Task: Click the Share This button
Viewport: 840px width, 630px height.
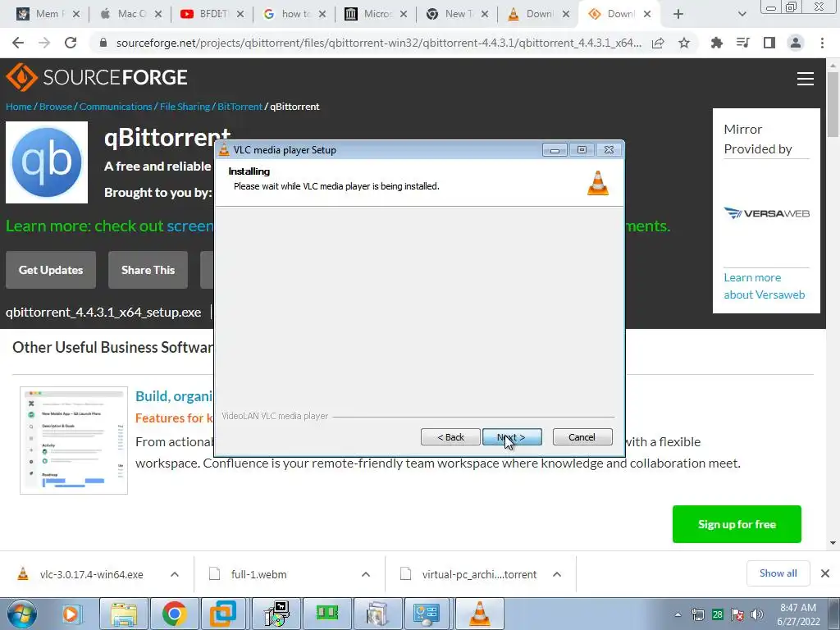Action: pyautogui.click(x=148, y=270)
